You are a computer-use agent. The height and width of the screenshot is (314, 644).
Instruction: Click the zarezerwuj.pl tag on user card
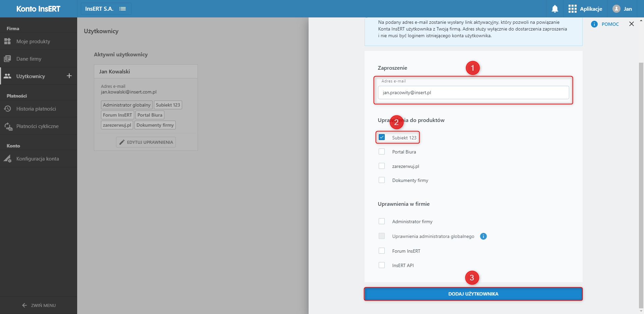click(117, 125)
